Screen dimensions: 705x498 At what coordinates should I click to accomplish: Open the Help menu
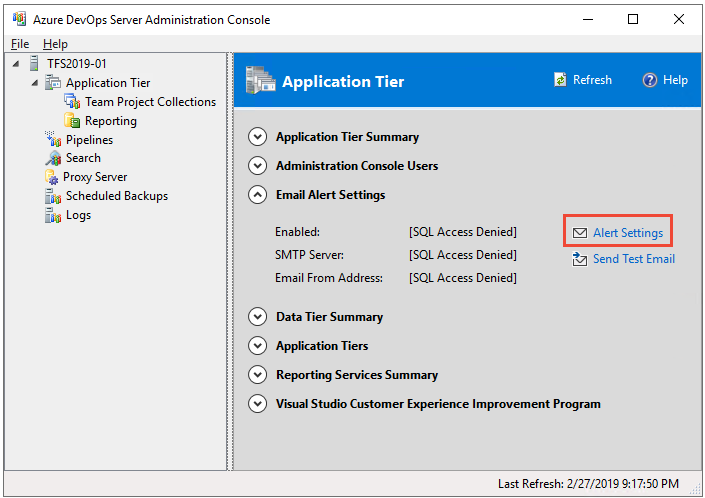pos(55,44)
